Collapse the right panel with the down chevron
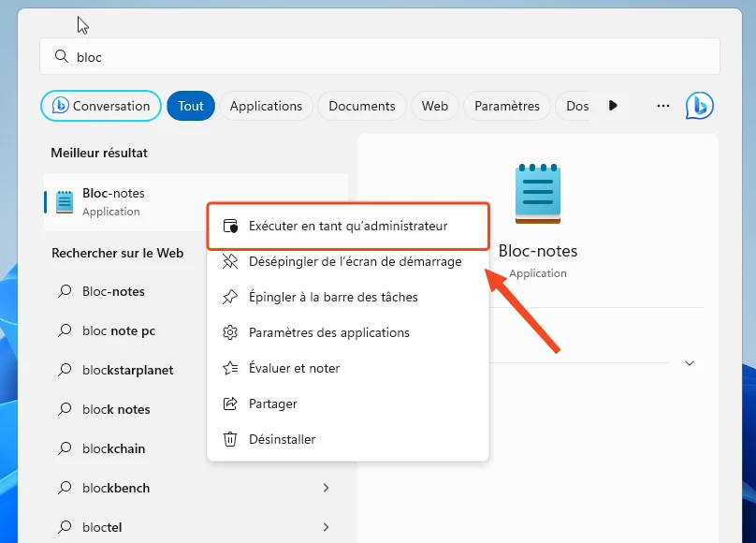Screen dimensions: 756x543 (x=690, y=363)
